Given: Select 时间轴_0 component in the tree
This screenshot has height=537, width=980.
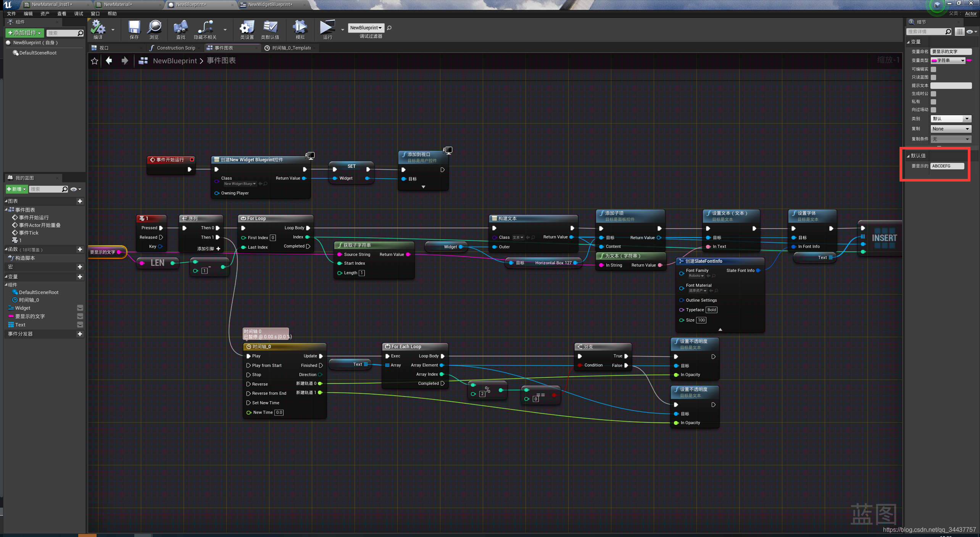Looking at the screenshot, I should click(29, 300).
